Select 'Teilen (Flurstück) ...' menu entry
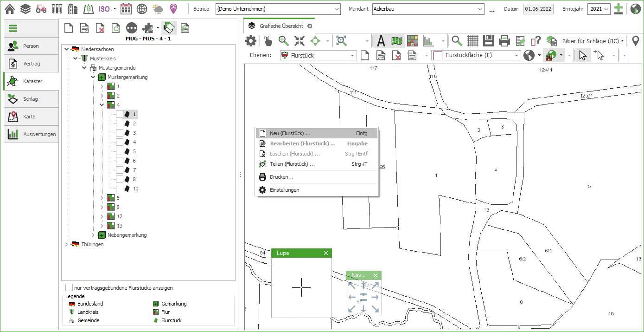Screen dimensions: 644x332 pyautogui.click(x=292, y=164)
